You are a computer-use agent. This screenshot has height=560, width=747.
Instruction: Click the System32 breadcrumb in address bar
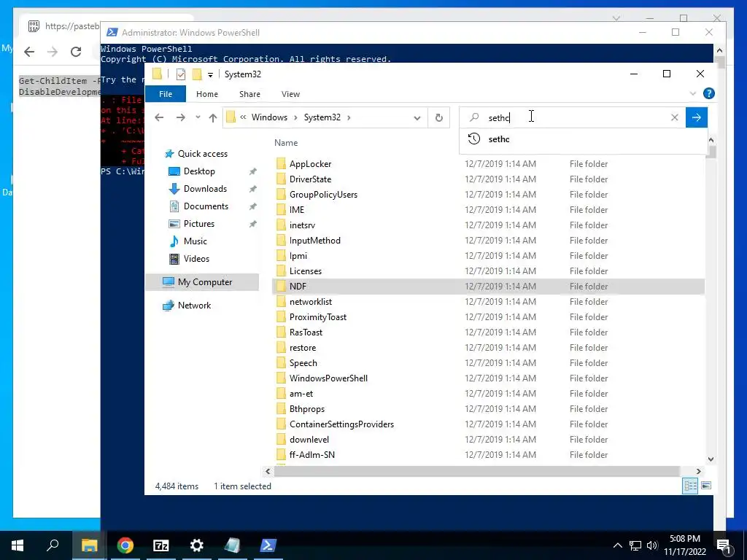pyautogui.click(x=322, y=117)
